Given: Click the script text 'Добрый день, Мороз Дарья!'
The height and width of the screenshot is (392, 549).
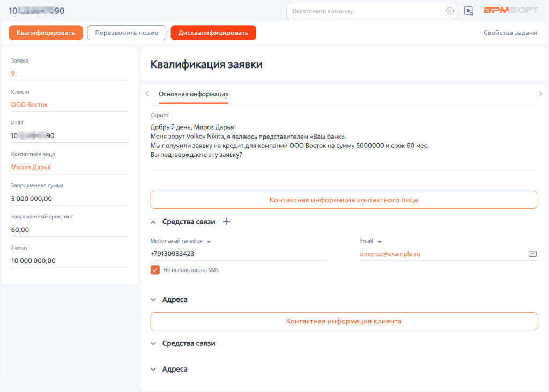Looking at the screenshot, I should coord(193,127).
